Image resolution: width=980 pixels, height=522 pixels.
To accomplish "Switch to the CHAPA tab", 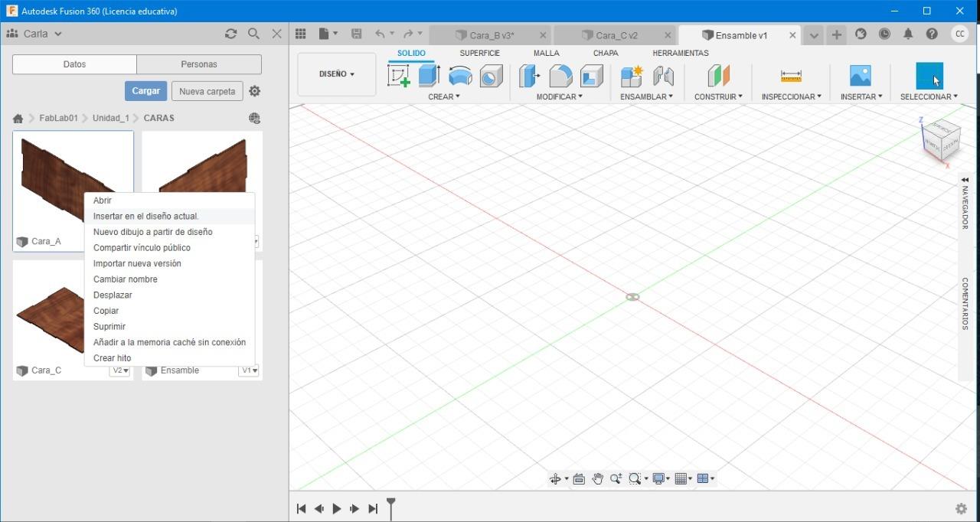I will 606,53.
